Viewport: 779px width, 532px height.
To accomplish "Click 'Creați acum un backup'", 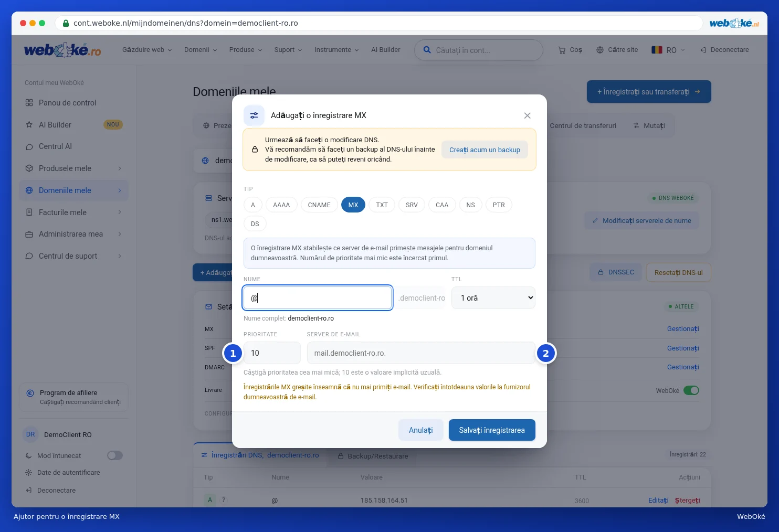I will pyautogui.click(x=485, y=150).
